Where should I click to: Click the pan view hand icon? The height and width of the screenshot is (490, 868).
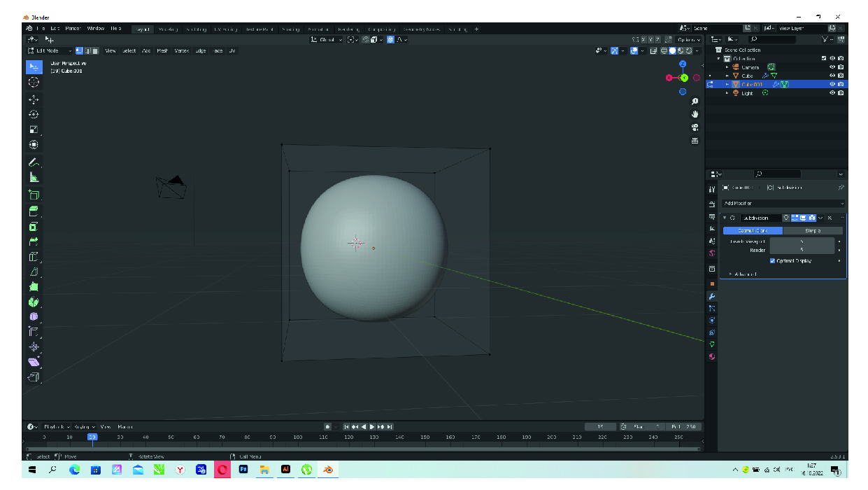pos(695,114)
